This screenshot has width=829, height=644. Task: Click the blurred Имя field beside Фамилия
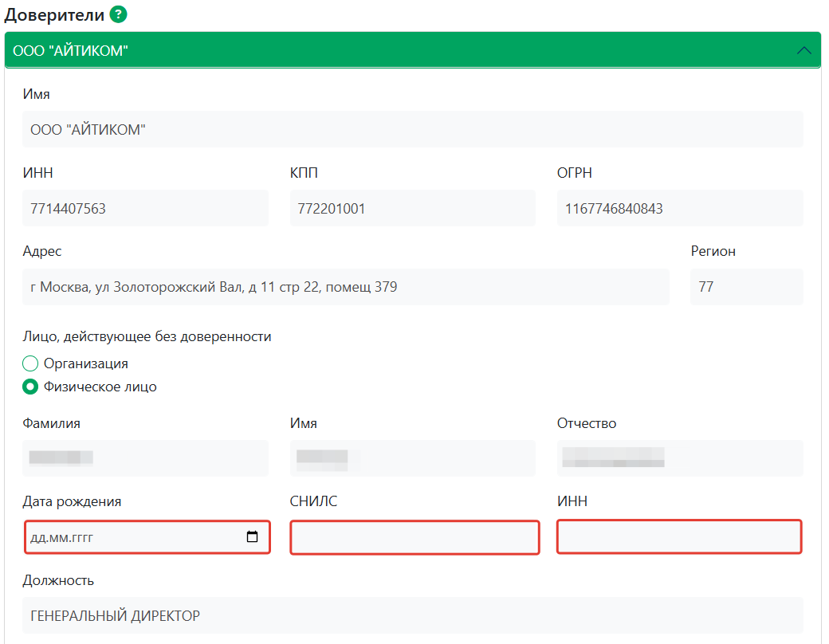click(x=412, y=458)
